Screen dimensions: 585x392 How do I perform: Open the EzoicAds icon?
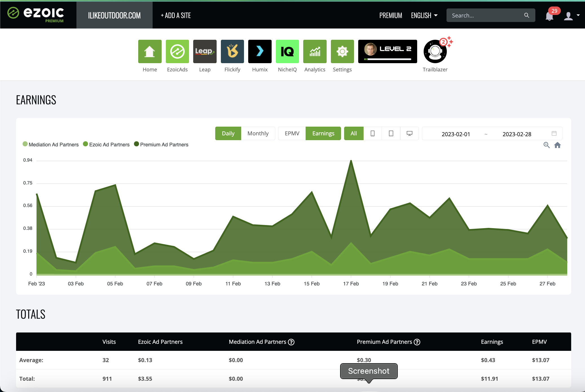click(177, 51)
